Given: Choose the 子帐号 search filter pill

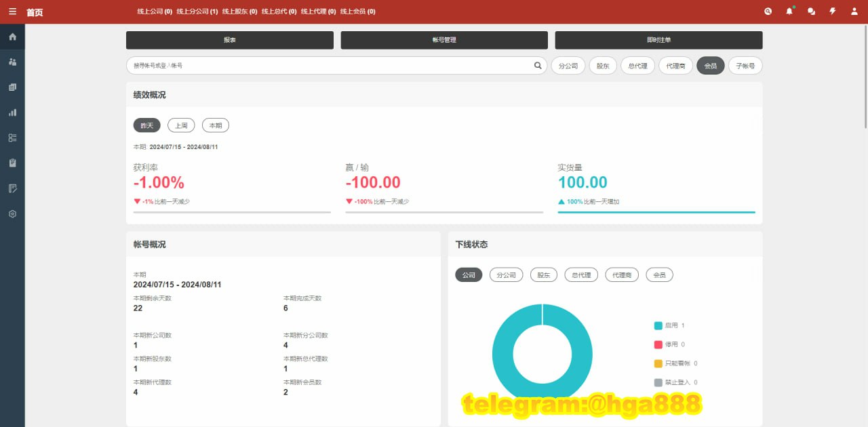Looking at the screenshot, I should click(x=745, y=66).
